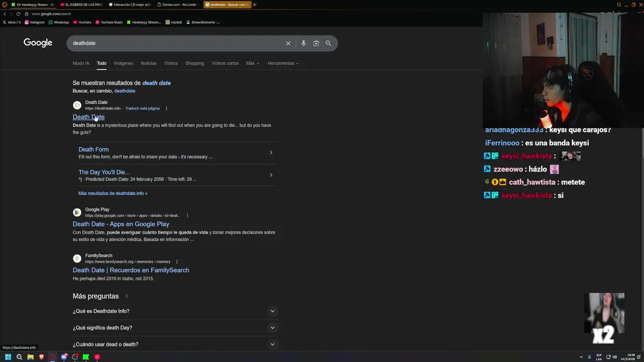
Task: Open File Explorer from the taskbar
Action: (30, 357)
